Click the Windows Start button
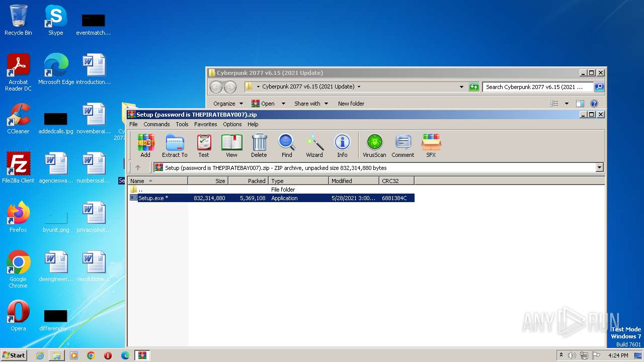644x362 pixels. (14, 355)
